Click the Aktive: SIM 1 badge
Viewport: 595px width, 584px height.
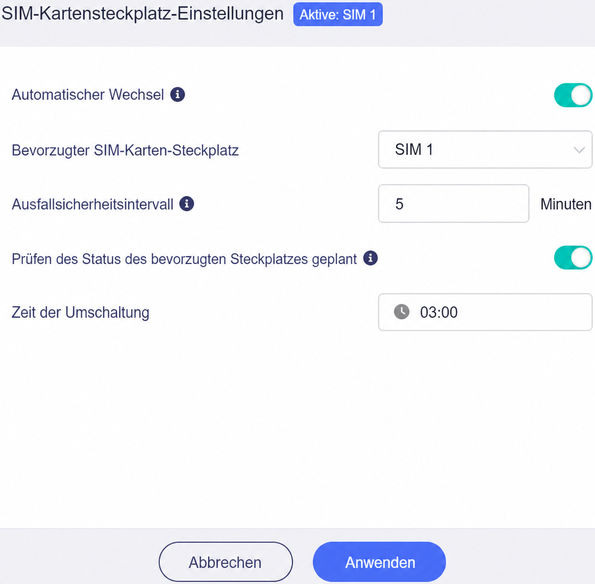[x=338, y=14]
